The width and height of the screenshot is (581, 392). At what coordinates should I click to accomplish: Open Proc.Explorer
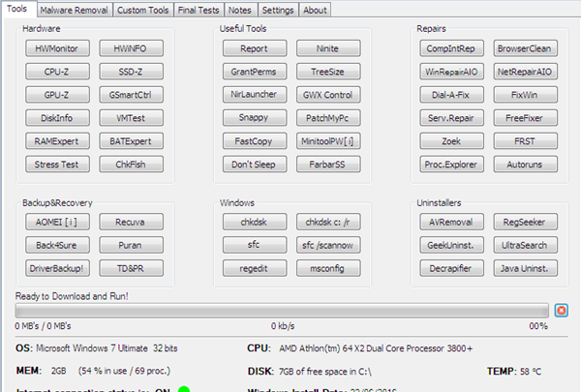[451, 165]
